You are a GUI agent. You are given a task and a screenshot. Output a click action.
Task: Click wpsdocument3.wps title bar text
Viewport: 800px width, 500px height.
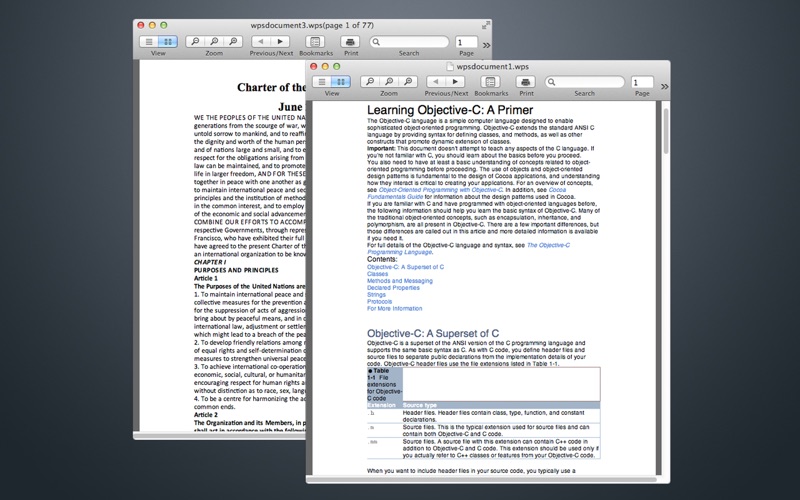[312, 25]
